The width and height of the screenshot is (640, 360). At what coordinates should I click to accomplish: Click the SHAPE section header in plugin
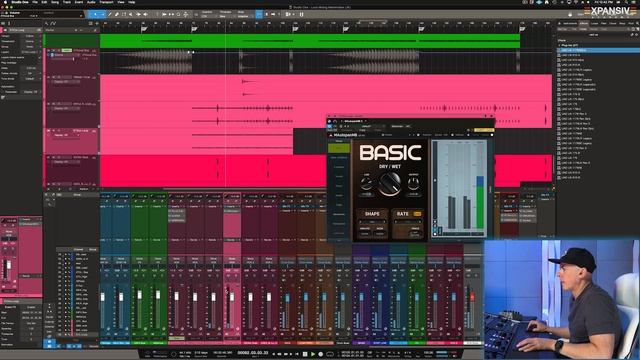coord(372,214)
